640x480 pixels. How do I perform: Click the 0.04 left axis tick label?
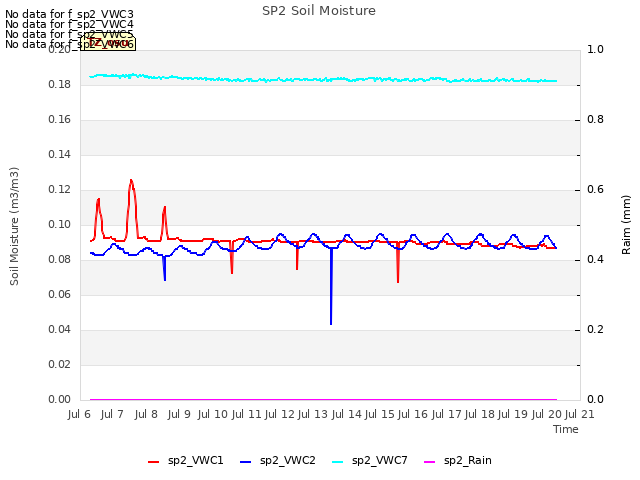click(x=59, y=329)
